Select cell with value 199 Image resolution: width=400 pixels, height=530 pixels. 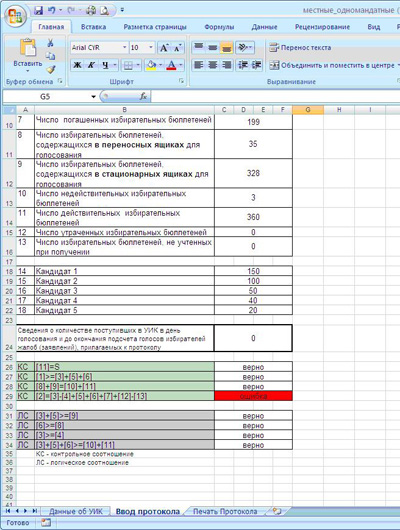pyautogui.click(x=253, y=122)
